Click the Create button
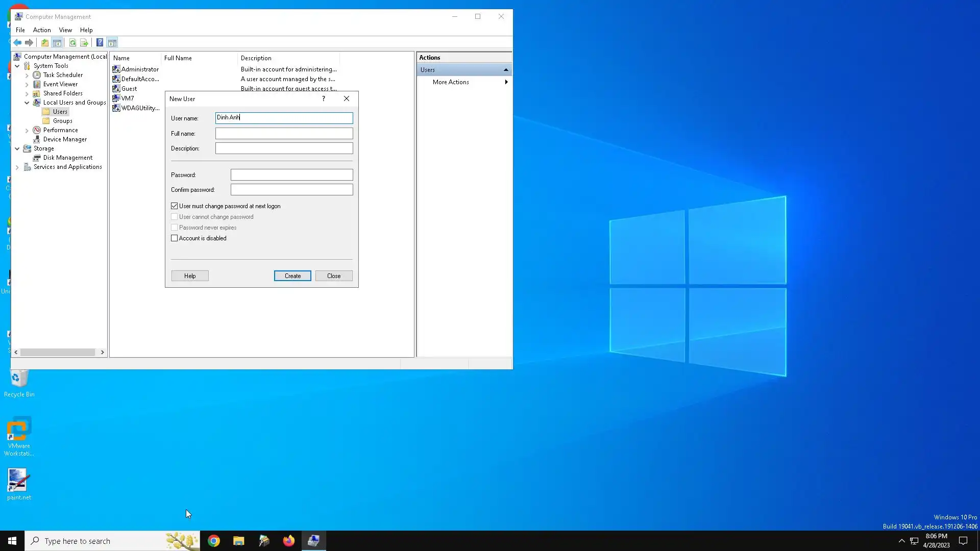Screen dimensions: 980x551 292,276
